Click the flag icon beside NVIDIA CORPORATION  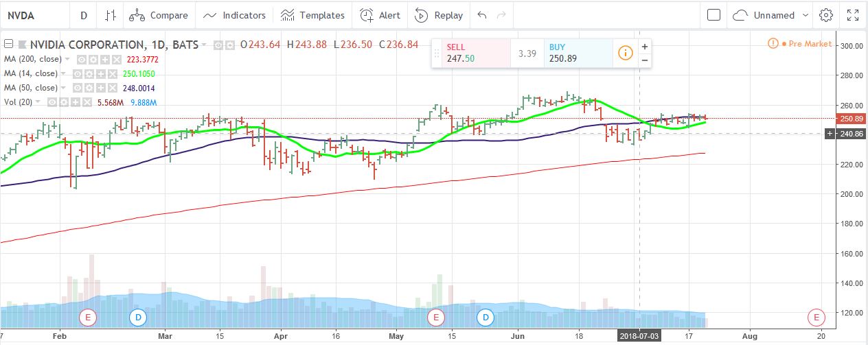click(23, 45)
